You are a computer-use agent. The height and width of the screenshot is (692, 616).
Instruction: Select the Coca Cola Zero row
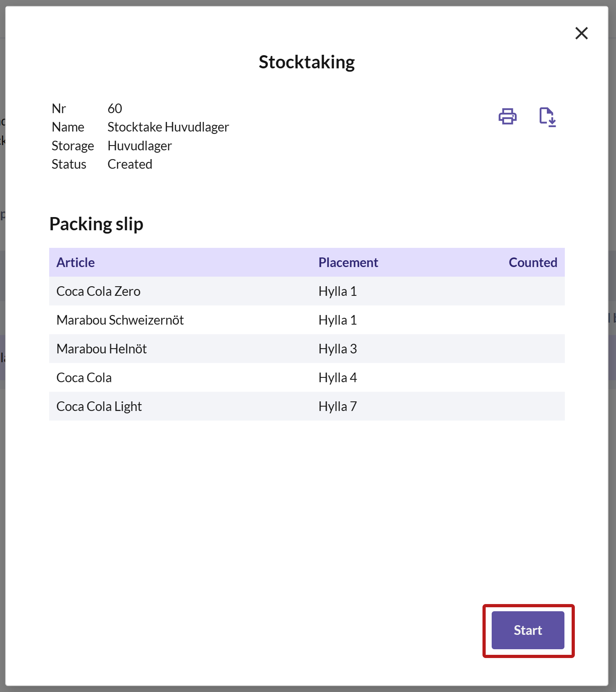pos(307,291)
